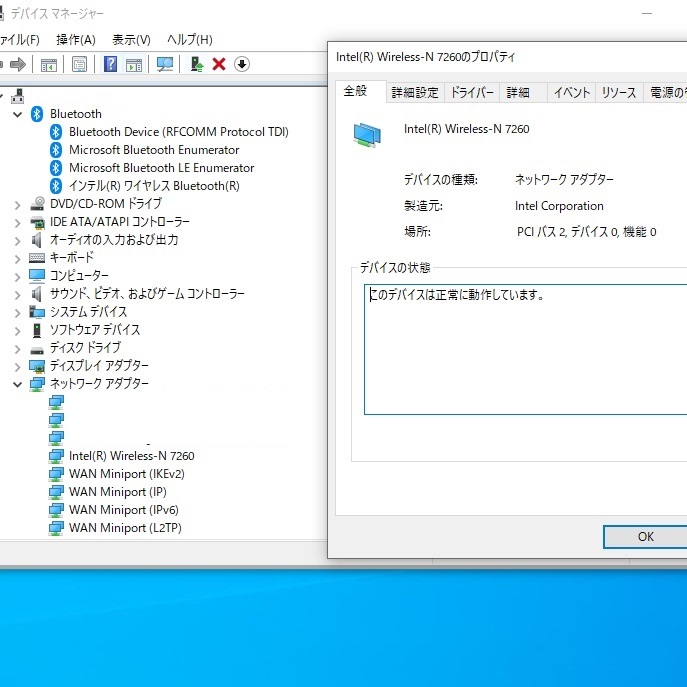Screen dimensions: 687x687
Task: Switch to the ドライバー tab
Action: point(472,92)
